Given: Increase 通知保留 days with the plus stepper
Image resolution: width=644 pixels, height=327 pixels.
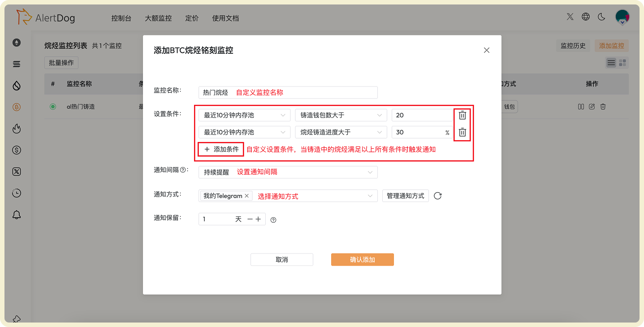Looking at the screenshot, I should [258, 219].
